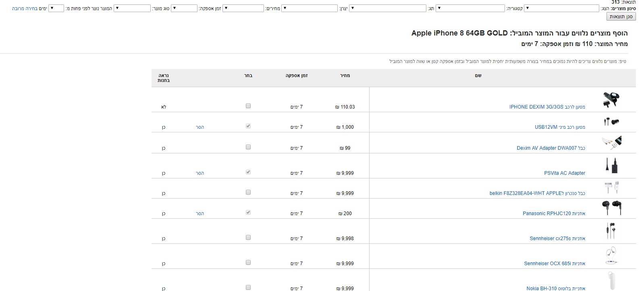Screen dimensions: 644x291
Task: Open the PSVita AC Adapter product link
Action: (565, 173)
